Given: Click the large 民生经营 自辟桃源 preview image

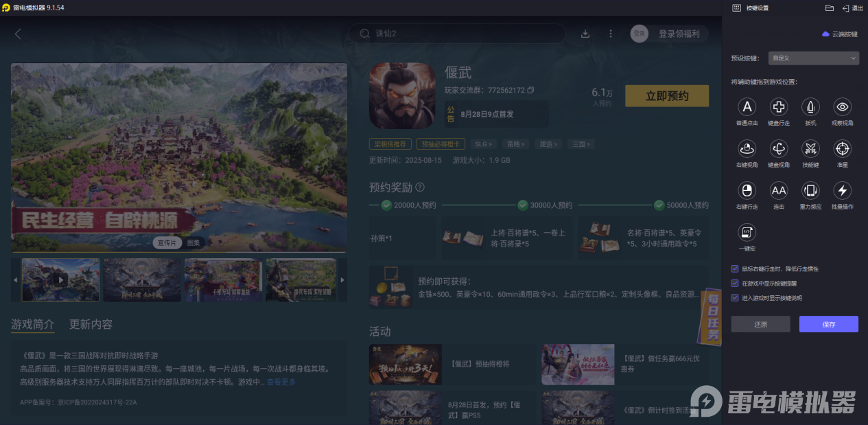Looking at the screenshot, I should coord(179,157).
